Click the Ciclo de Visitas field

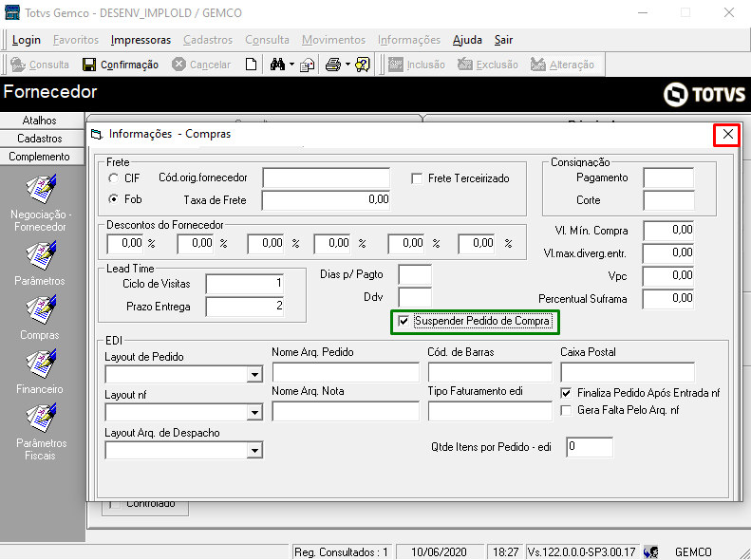(245, 284)
